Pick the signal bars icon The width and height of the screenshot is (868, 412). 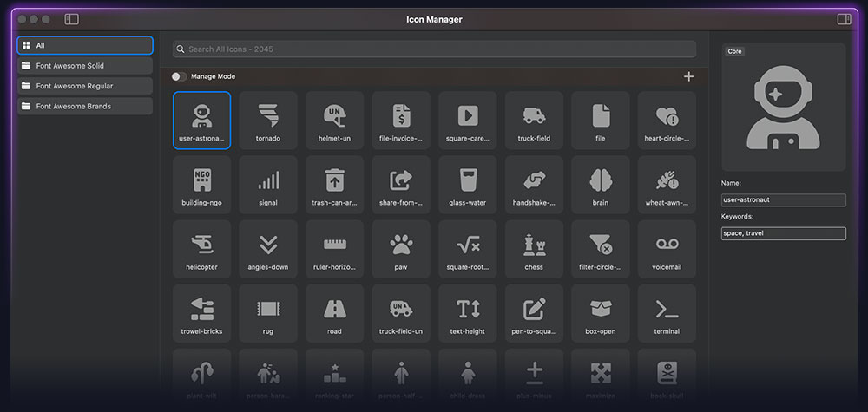pos(268,185)
